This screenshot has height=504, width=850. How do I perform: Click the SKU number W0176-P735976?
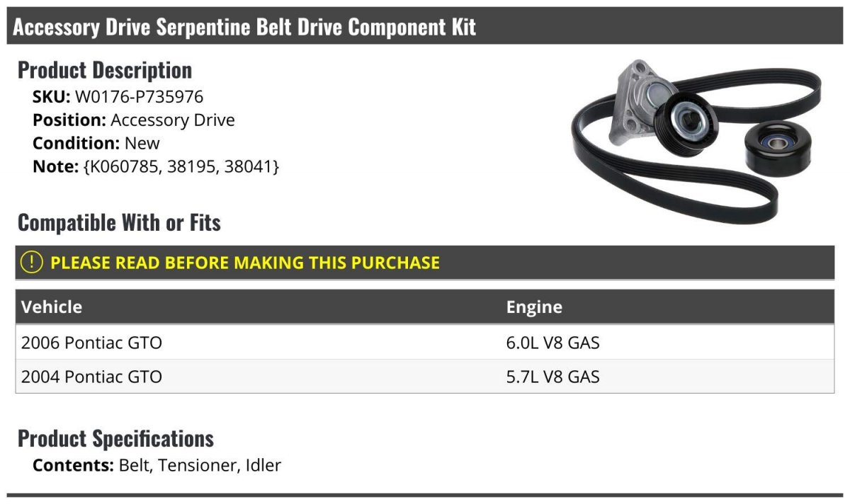[139, 97]
